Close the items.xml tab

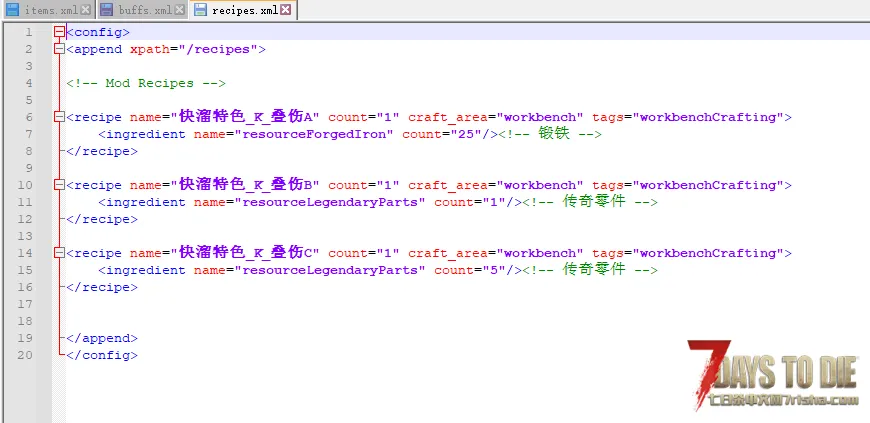[x=84, y=10]
